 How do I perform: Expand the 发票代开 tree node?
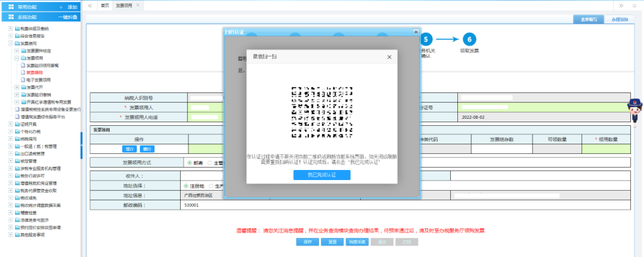(x=17, y=88)
